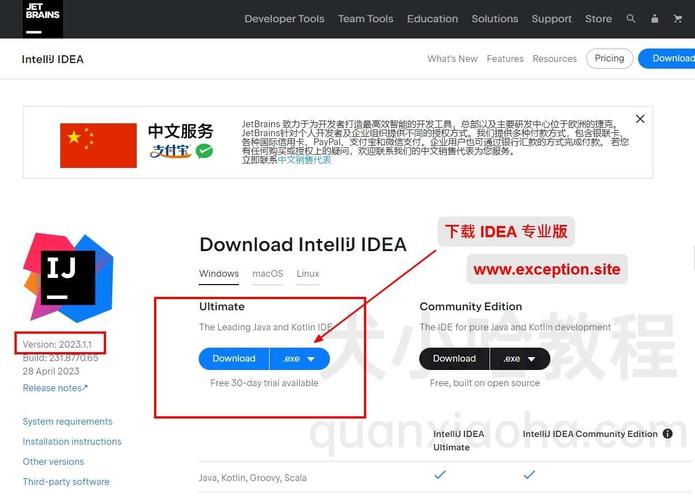The image size is (695, 500).
Task: Click the '28 April 2023' date text
Action: (x=51, y=371)
